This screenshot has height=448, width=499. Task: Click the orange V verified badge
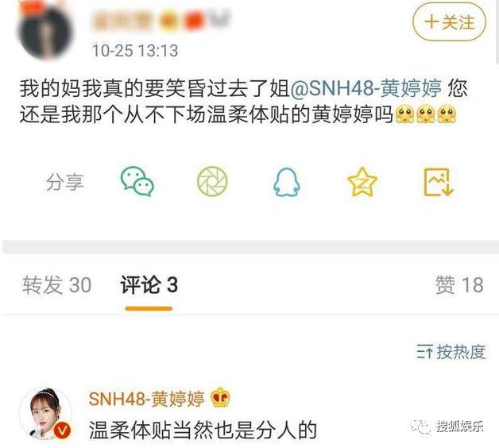pos(62,431)
